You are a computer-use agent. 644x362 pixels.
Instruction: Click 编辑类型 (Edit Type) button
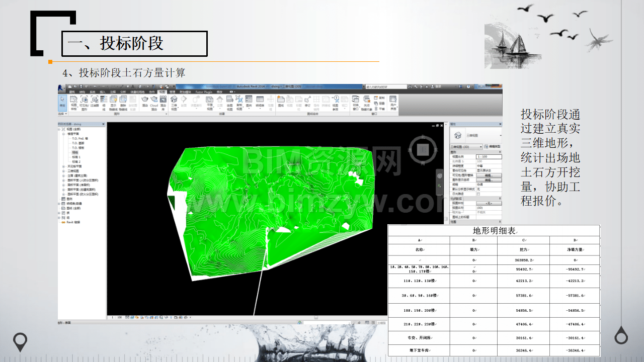pos(493,147)
